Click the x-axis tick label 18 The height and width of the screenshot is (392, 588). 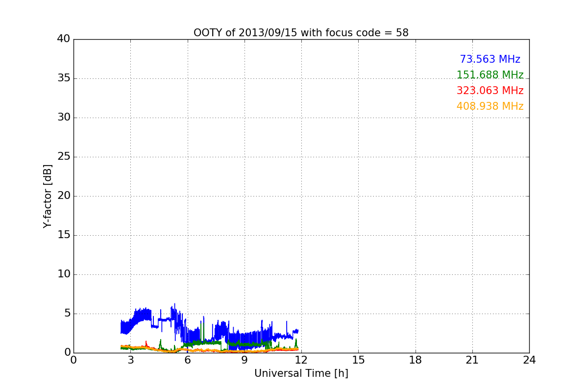416,360
